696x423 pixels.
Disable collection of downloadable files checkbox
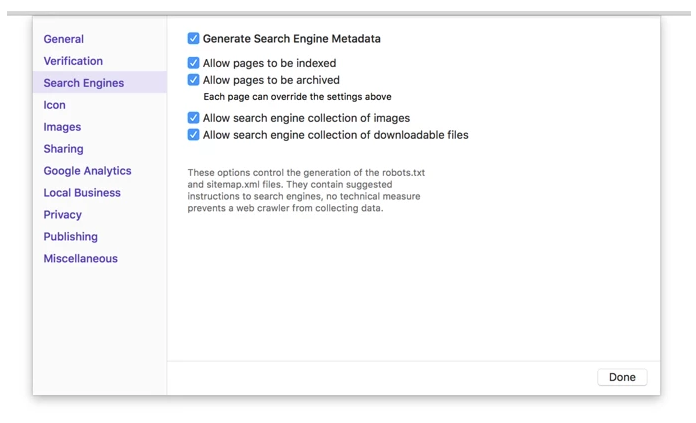coord(194,135)
